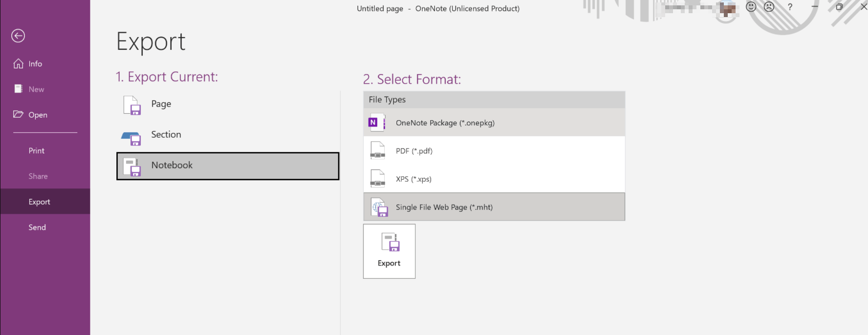Send a frown feedback icon
The height and width of the screenshot is (335, 868).
pyautogui.click(x=769, y=7)
